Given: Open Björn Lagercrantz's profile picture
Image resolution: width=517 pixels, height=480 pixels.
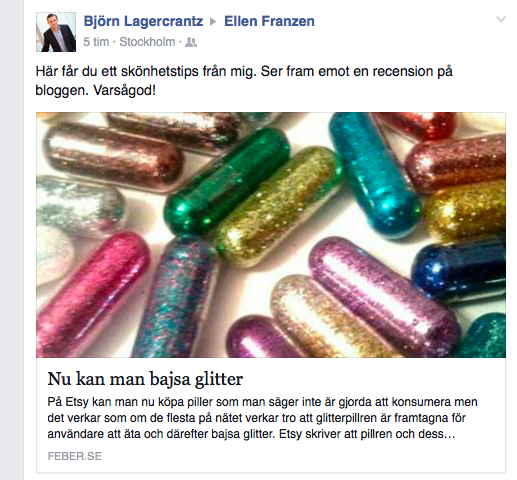Looking at the screenshot, I should 56,32.
